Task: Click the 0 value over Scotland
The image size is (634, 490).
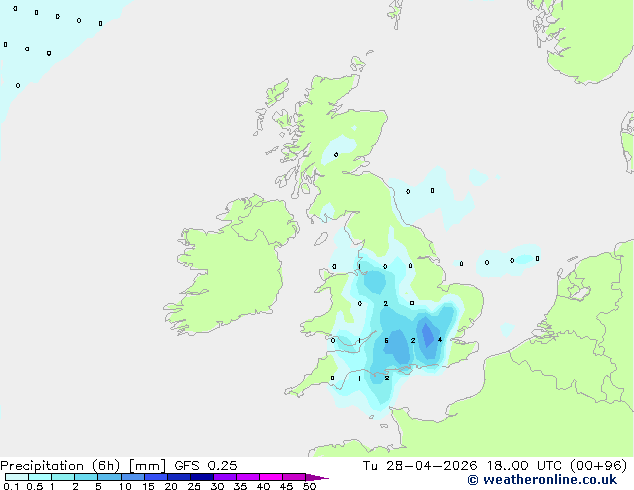Action: tap(336, 154)
